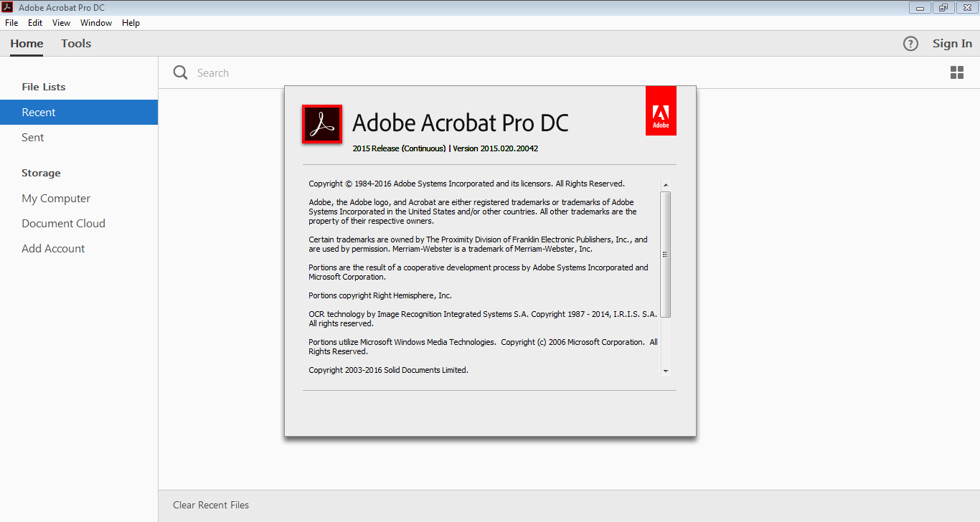Open the Edit menu

[35, 23]
